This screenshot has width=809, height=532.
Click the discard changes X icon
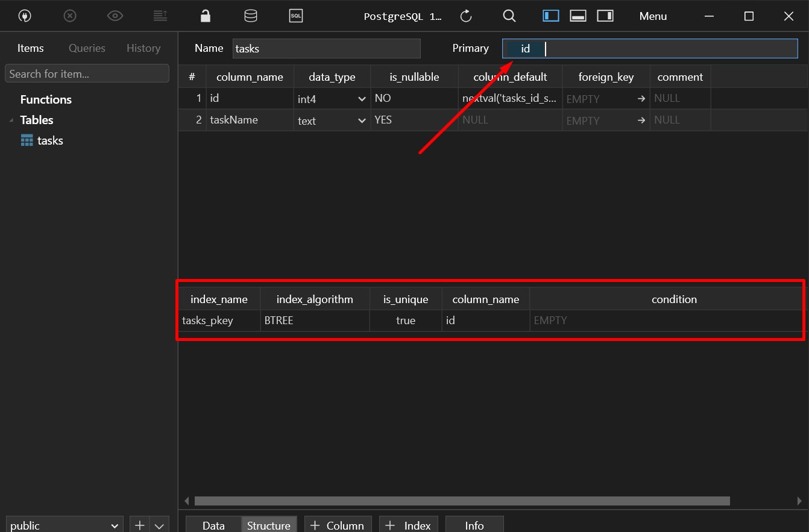click(x=70, y=16)
